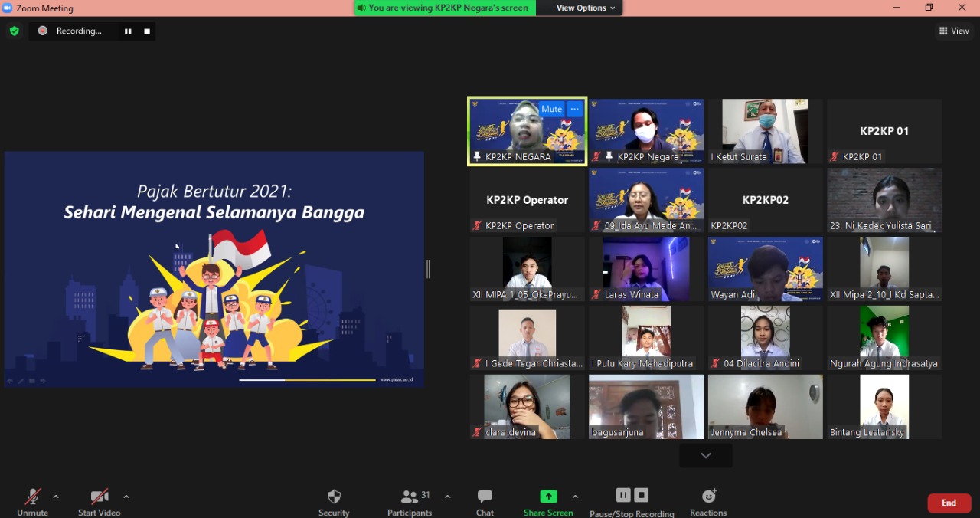Open the Reactions menu
Screen dimensions: 980x518
pos(708,502)
